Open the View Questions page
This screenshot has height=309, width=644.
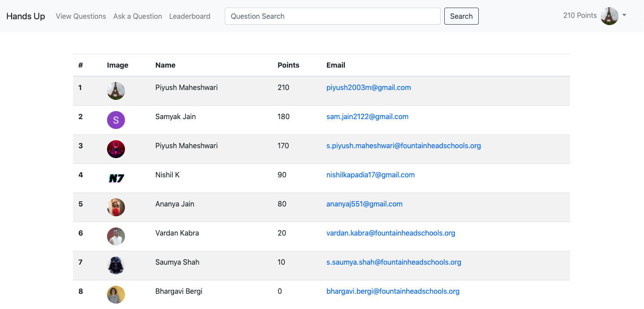tap(81, 16)
